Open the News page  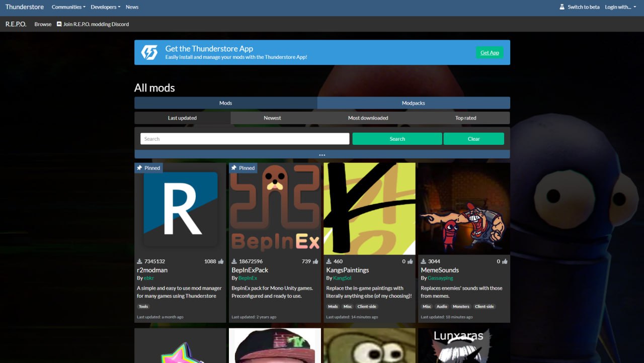pyautogui.click(x=132, y=7)
